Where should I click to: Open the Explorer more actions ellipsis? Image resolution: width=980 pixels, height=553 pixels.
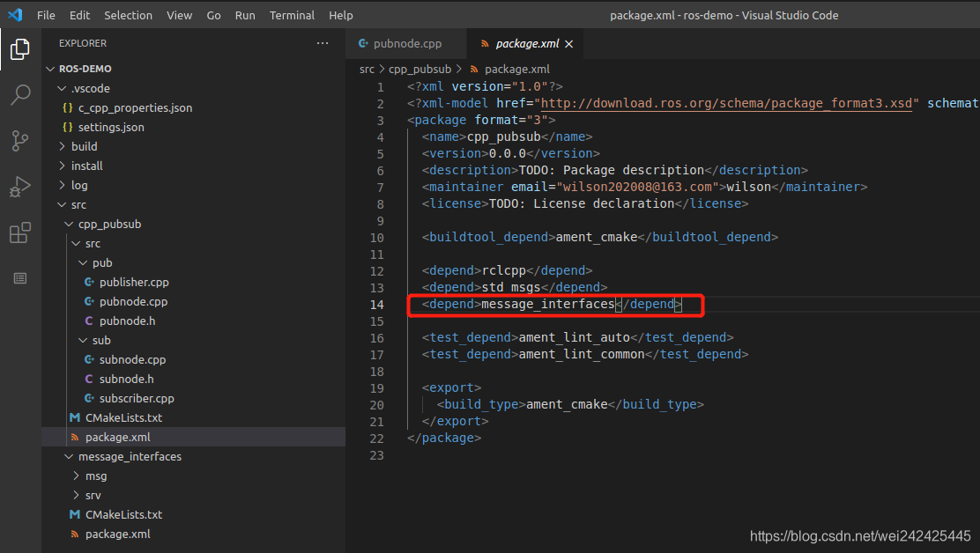point(323,43)
